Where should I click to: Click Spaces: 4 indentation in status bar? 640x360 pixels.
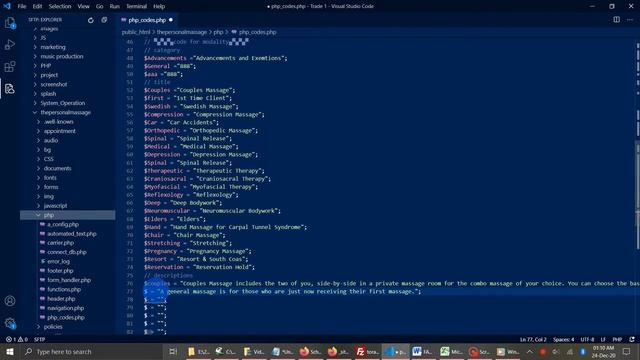click(x=564, y=339)
